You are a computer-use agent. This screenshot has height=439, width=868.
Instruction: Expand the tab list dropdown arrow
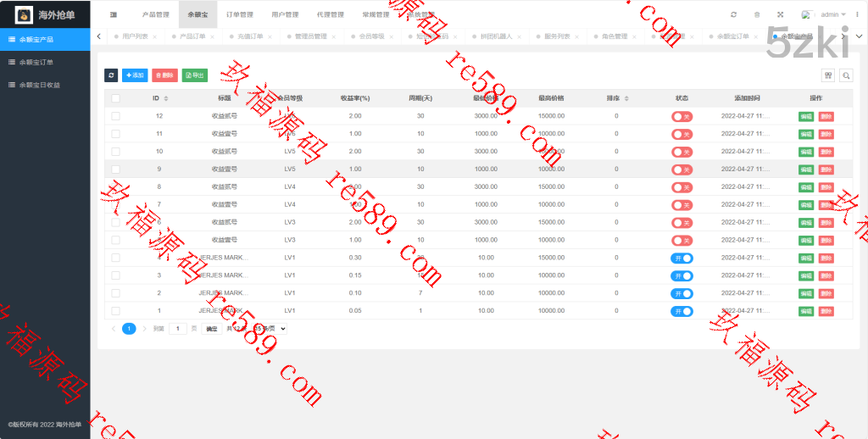859,36
